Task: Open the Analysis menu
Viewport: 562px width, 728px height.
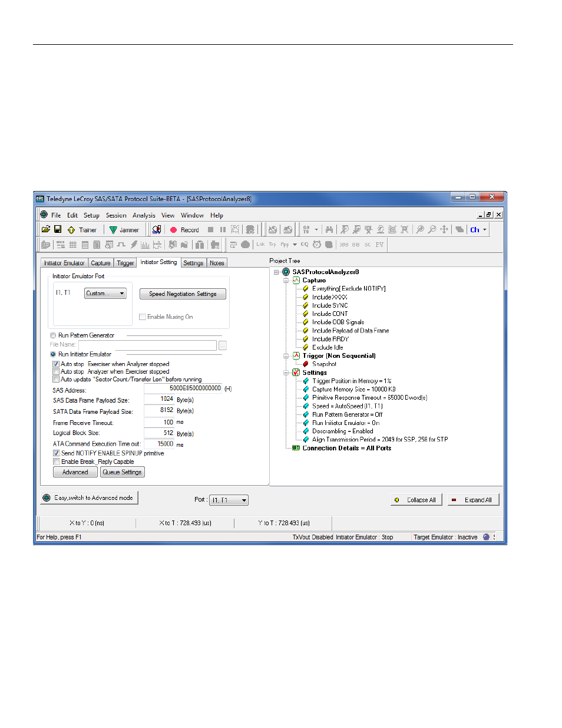Action: tap(144, 215)
